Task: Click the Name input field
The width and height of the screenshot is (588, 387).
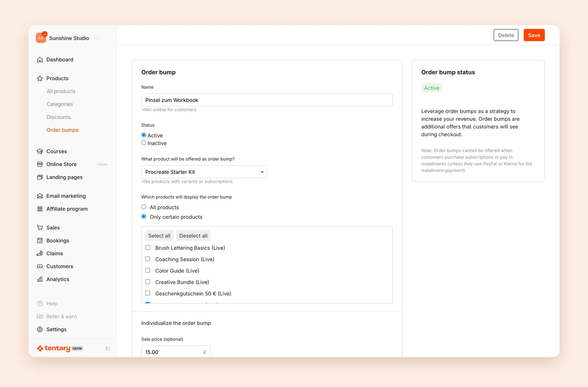Action: click(x=267, y=100)
